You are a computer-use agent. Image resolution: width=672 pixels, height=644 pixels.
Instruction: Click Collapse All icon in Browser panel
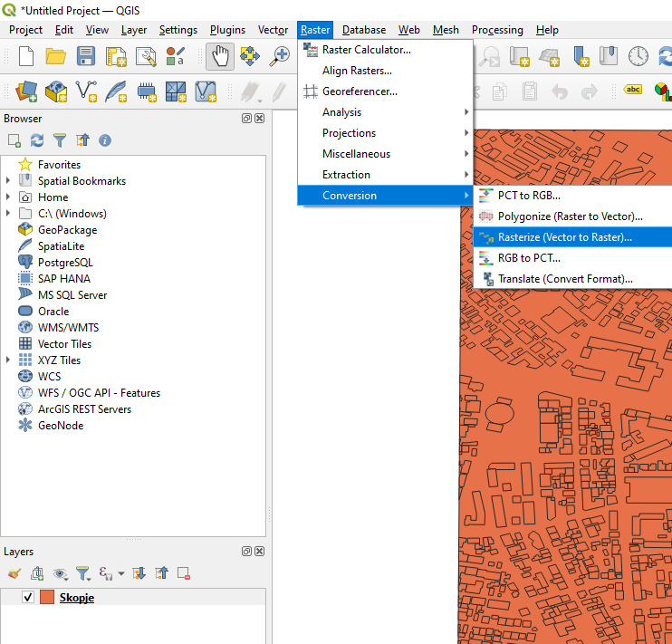tap(82, 140)
